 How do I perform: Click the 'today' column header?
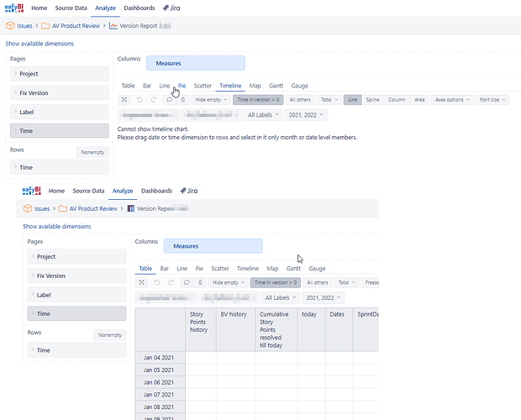coord(311,329)
